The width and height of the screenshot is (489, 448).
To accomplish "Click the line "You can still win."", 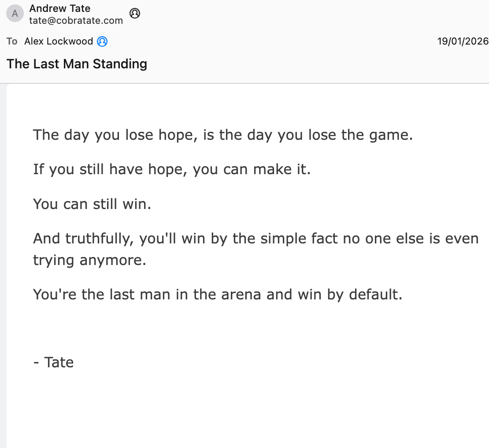I will point(92,204).
